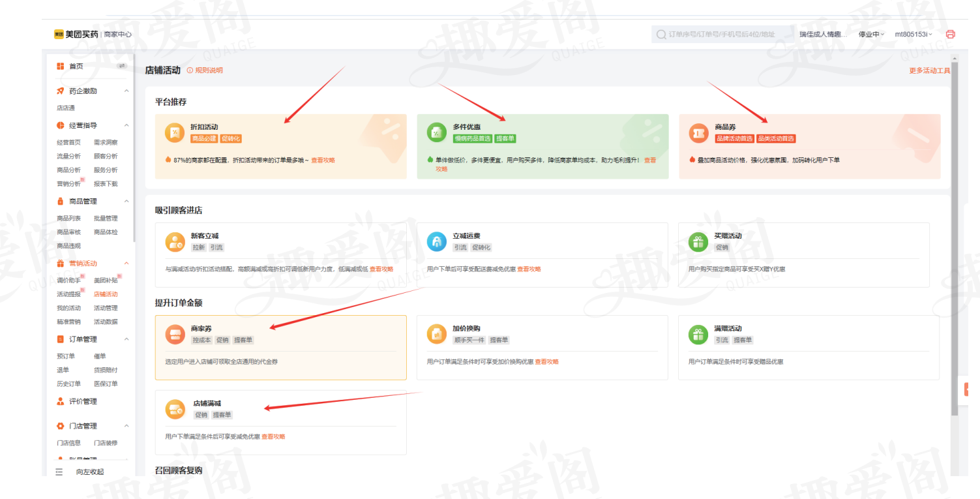Screen dimensions: 980x499
Task: Open the 停业中 status dropdown
Action: point(871,34)
